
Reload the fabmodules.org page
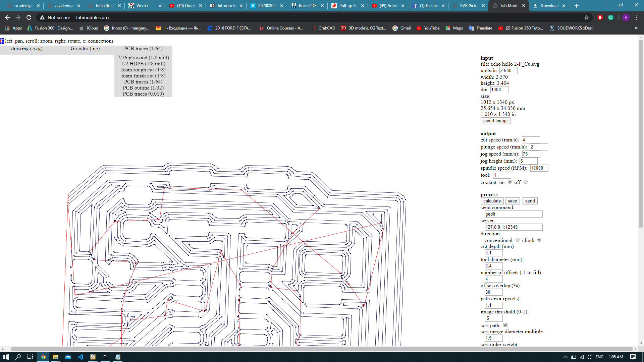pyautogui.click(x=29, y=17)
